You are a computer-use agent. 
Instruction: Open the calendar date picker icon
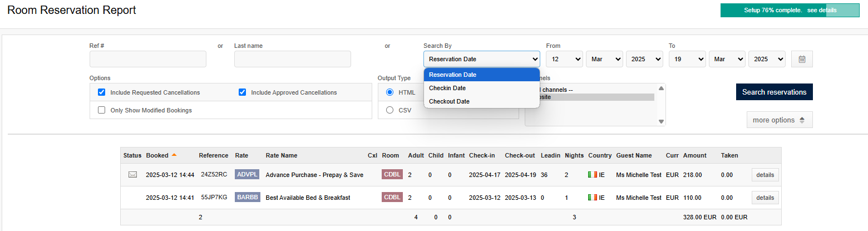click(802, 59)
